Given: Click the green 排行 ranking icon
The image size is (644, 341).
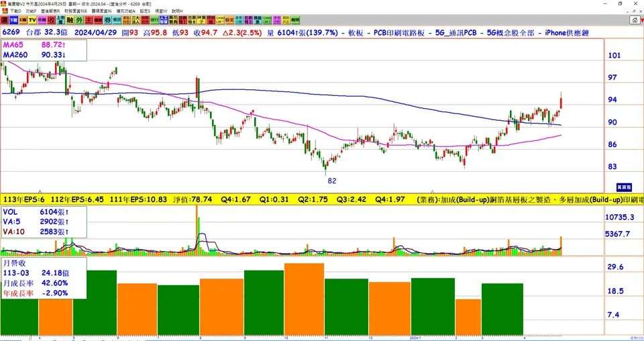Looking at the screenshot, I should click(154, 20).
